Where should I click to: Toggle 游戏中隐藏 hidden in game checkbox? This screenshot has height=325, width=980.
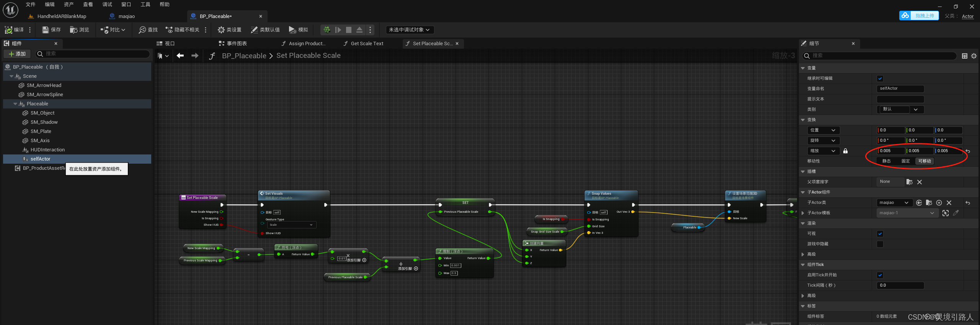(880, 244)
